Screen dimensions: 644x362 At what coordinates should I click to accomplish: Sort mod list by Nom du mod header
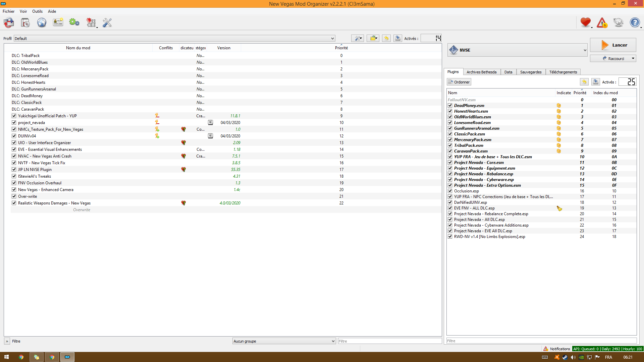78,48
